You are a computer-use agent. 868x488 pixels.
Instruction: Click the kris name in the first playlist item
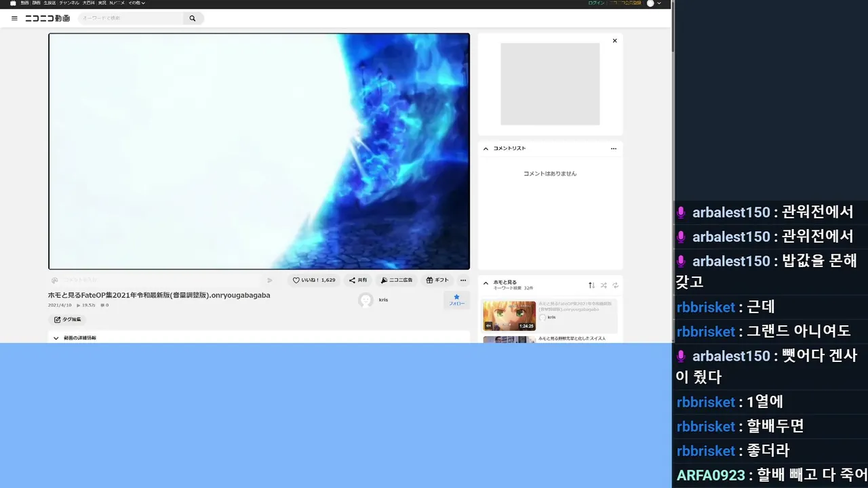click(x=551, y=317)
